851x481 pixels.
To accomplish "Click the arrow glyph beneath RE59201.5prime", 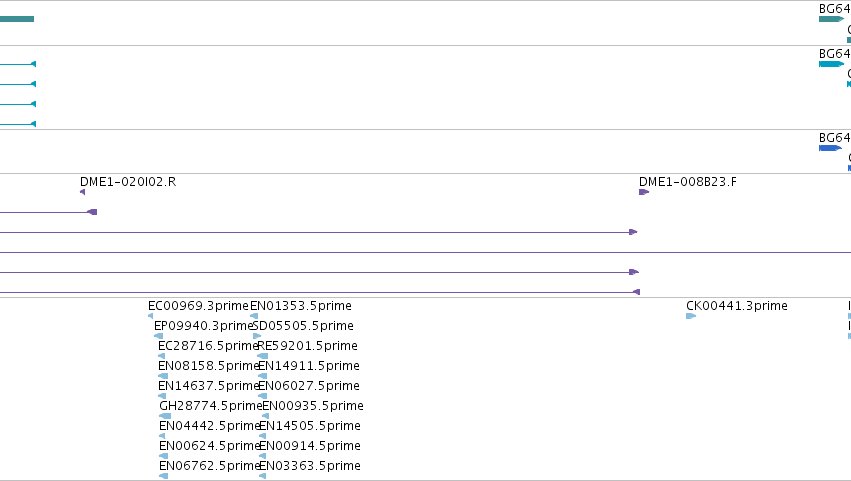I will coord(263,356).
